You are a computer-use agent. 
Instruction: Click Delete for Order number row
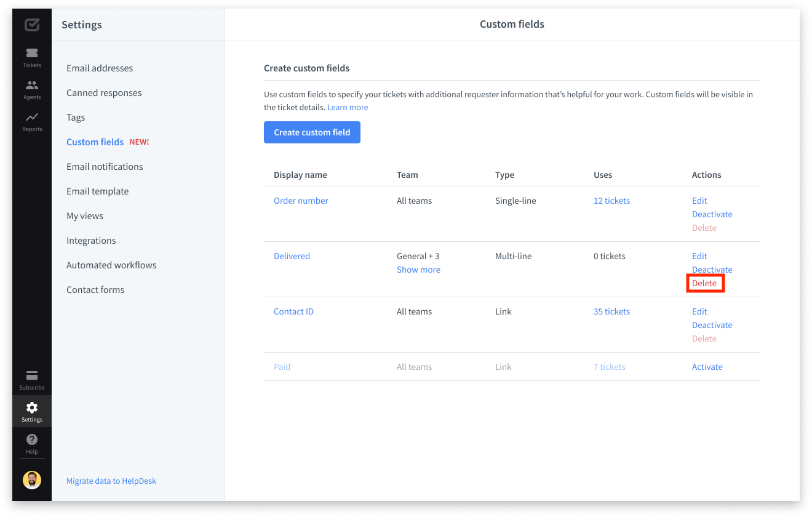pyautogui.click(x=704, y=228)
